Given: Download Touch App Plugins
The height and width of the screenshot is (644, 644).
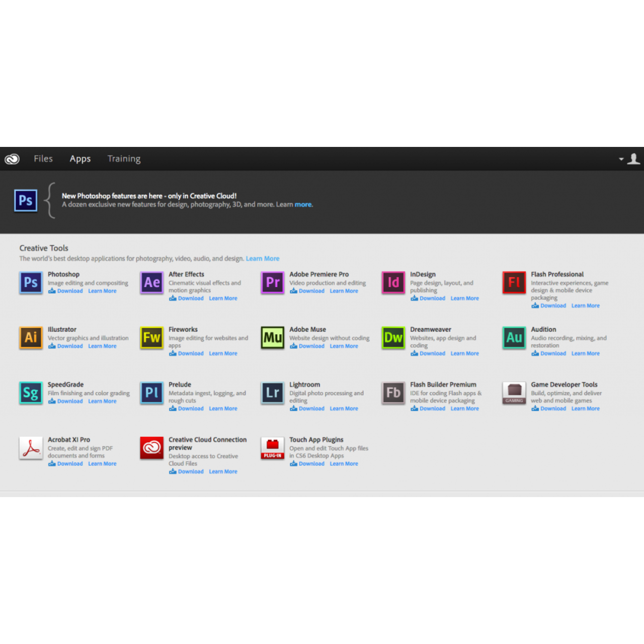Looking at the screenshot, I should pos(307,464).
